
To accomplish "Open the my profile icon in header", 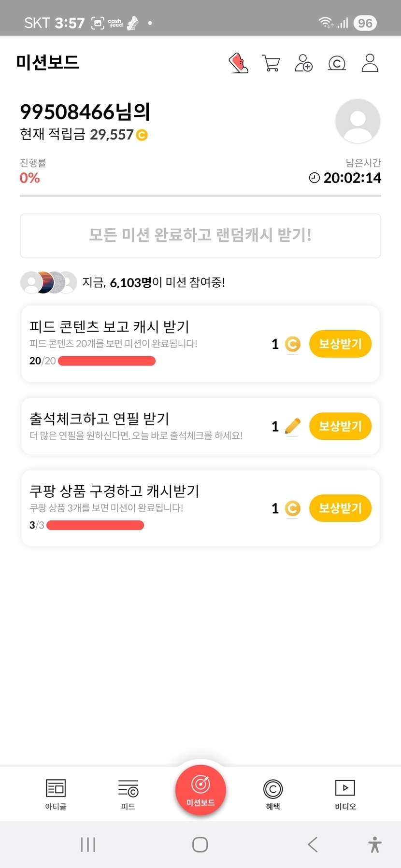I will click(370, 63).
